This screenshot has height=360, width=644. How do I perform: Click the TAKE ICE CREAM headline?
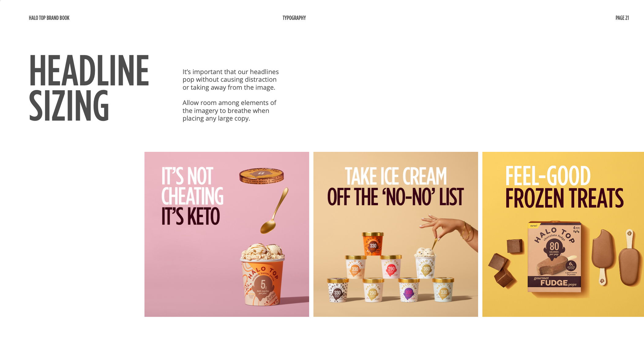click(x=396, y=176)
